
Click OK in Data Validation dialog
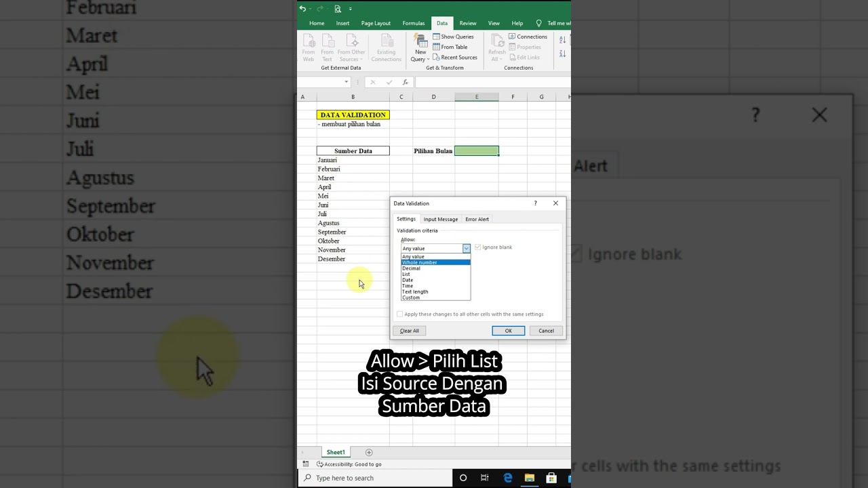[x=509, y=331]
